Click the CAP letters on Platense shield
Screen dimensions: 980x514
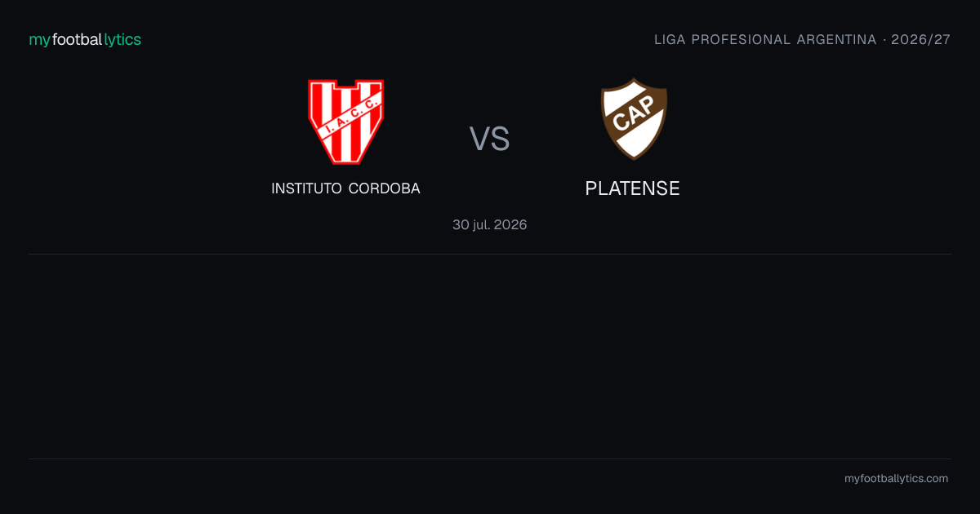(x=634, y=119)
